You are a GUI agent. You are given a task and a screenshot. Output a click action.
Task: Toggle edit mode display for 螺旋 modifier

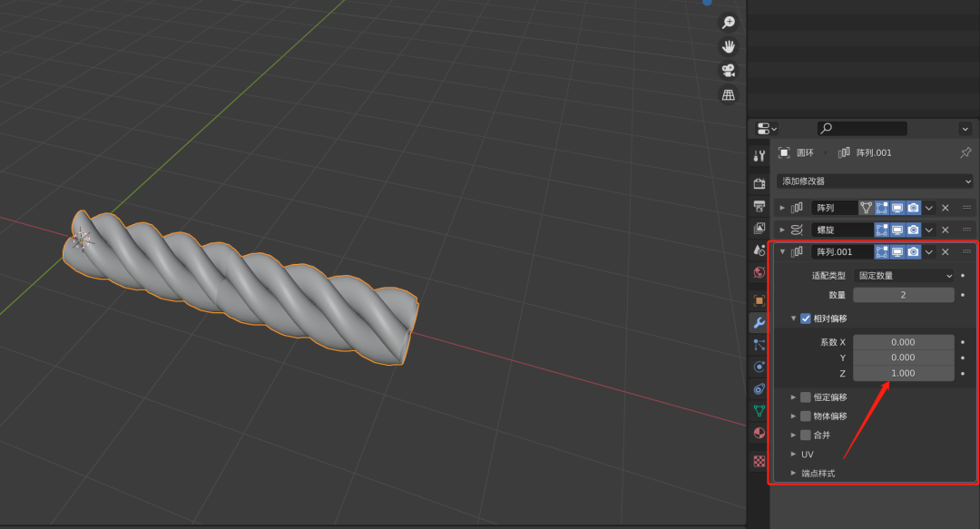pos(882,230)
